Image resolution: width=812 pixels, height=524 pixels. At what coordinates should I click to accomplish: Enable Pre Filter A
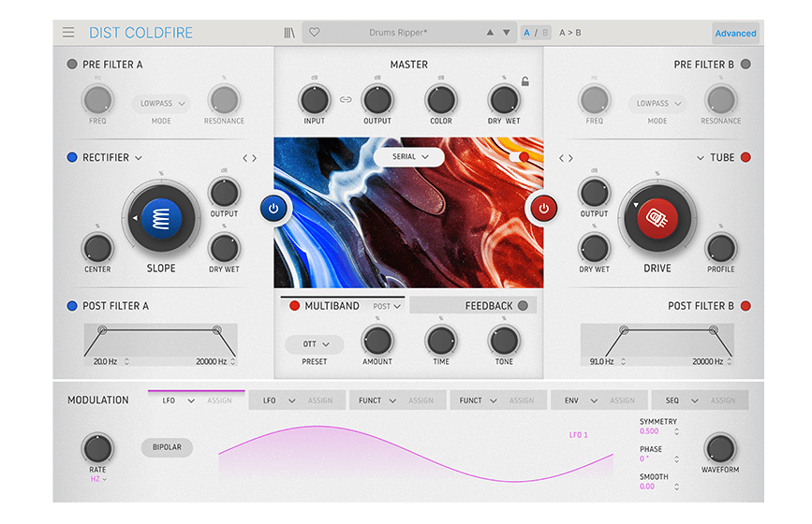(72, 65)
